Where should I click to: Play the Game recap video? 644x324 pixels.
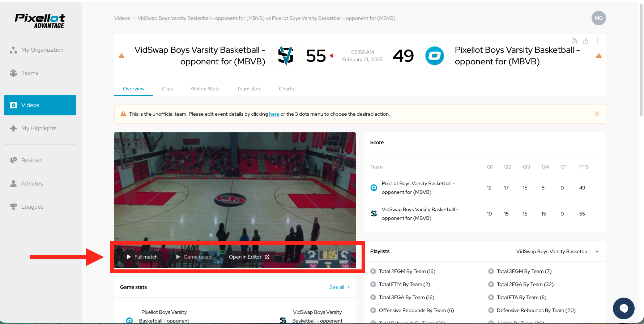(x=193, y=257)
